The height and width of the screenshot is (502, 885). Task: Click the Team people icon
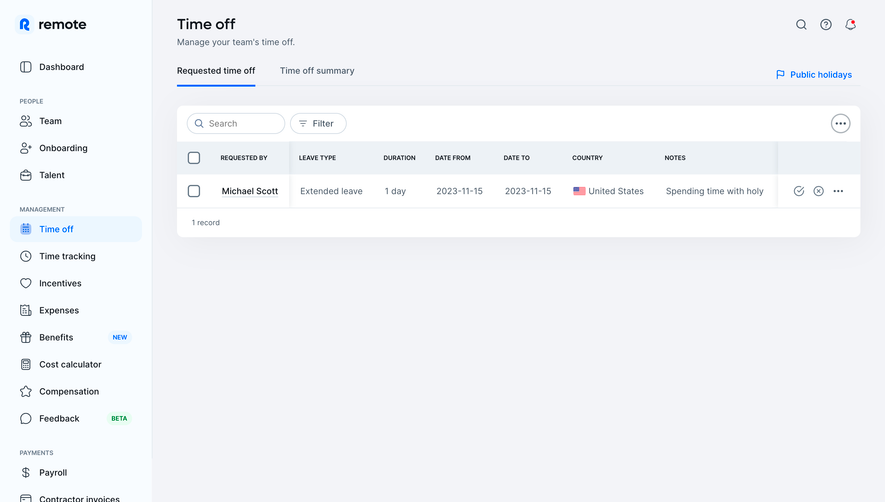[25, 121]
